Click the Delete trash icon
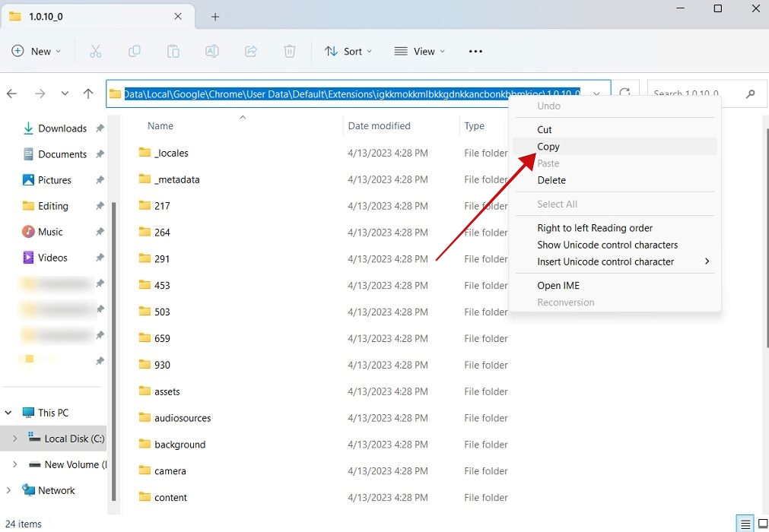This screenshot has width=769, height=532. [x=289, y=51]
